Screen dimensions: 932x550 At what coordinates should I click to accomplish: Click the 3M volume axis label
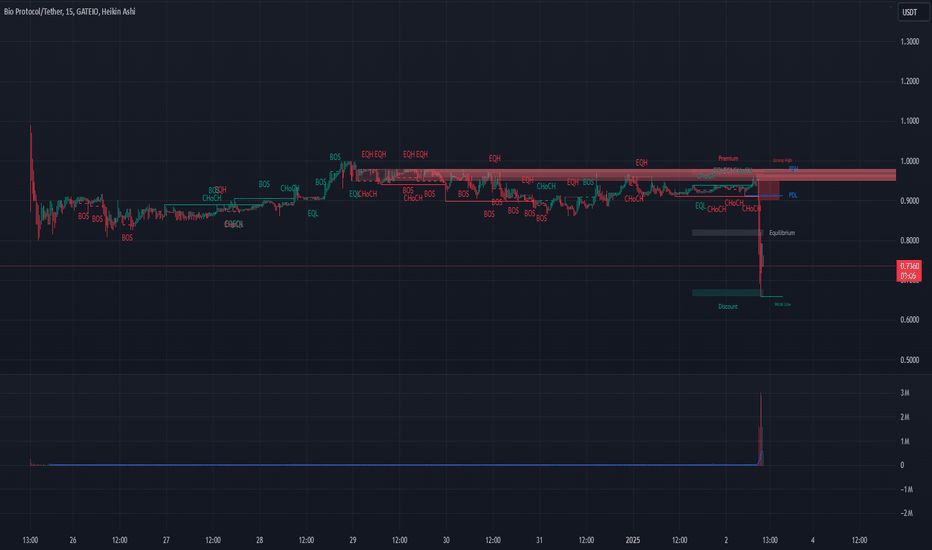905,393
